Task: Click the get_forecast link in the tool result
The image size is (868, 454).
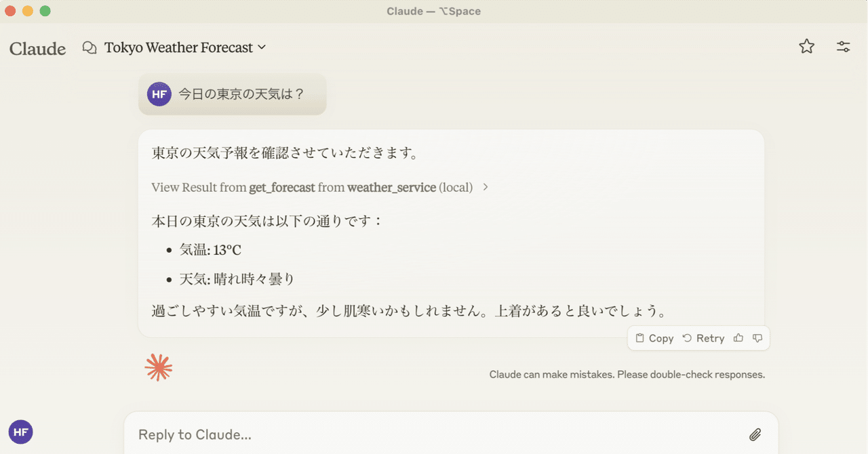Action: [281, 187]
